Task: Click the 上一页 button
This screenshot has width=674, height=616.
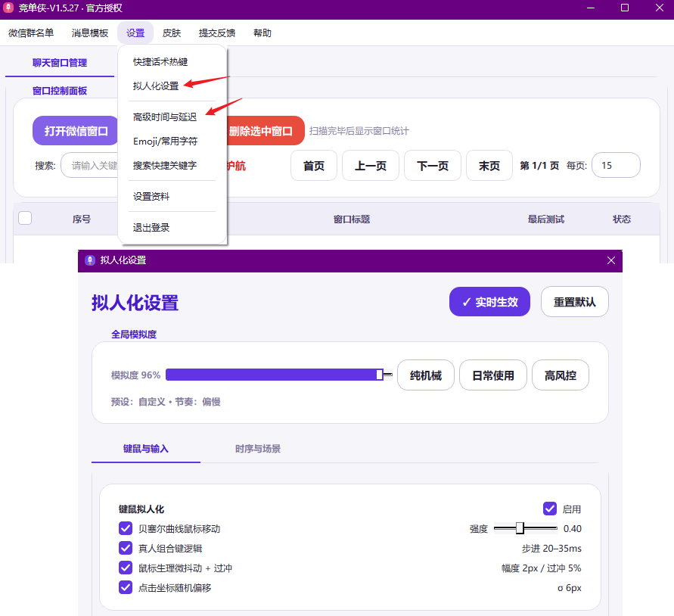Action: 371,166
